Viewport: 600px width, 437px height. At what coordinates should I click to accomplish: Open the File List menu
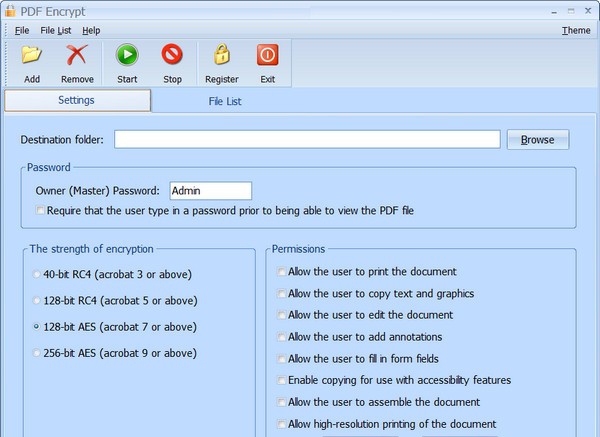click(x=56, y=31)
